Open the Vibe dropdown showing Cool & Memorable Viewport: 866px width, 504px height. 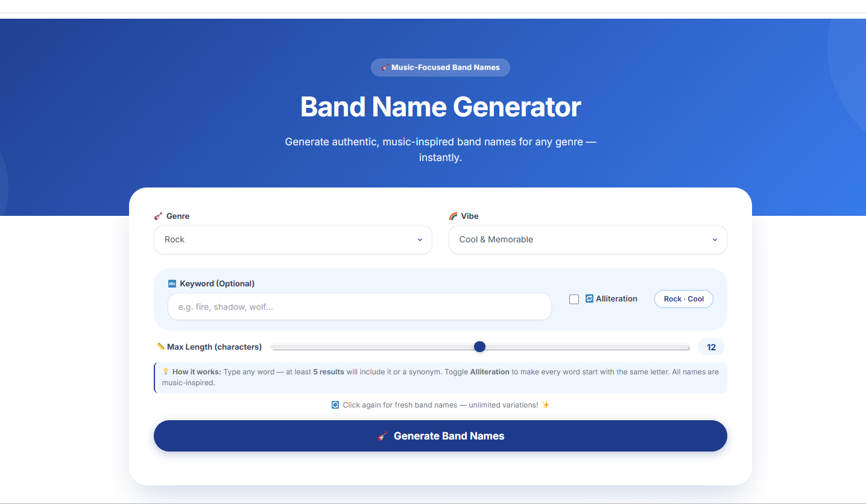click(587, 239)
